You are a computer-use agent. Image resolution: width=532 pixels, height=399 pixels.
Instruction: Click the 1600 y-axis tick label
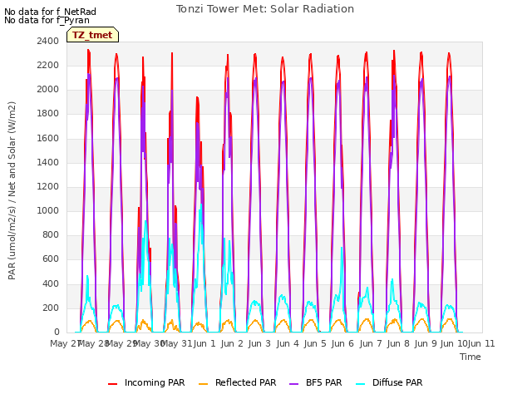tap(48, 138)
